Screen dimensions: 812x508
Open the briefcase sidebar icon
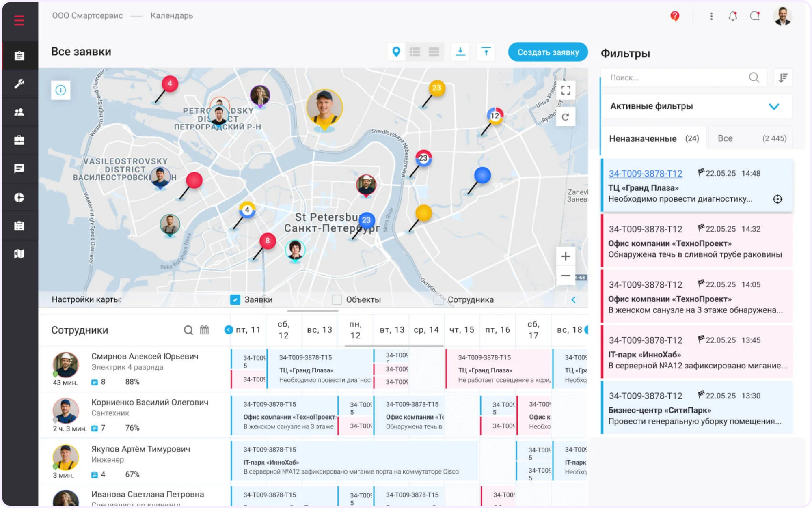[19, 140]
